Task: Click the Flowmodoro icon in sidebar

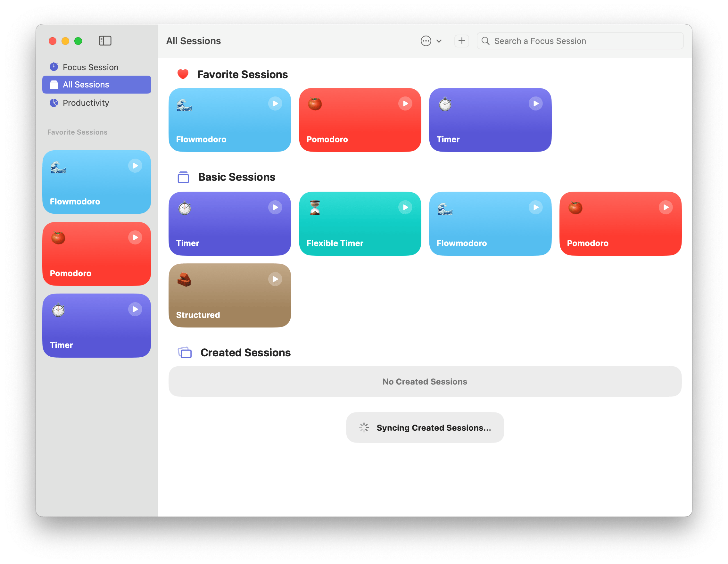Action: [59, 167]
